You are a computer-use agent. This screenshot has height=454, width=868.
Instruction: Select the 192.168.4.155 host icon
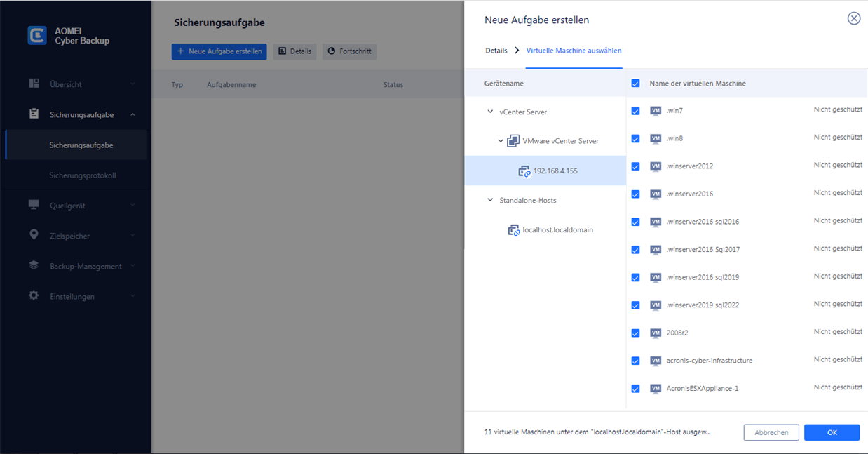click(524, 171)
